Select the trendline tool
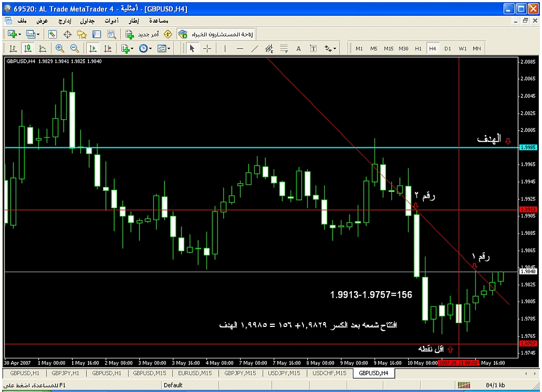This screenshot has height=392, width=542. (255, 48)
